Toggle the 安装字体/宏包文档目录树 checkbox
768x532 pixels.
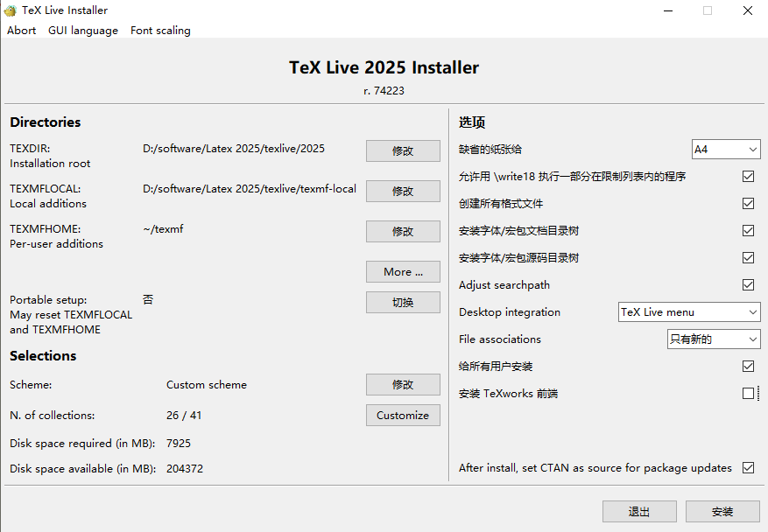(748, 230)
